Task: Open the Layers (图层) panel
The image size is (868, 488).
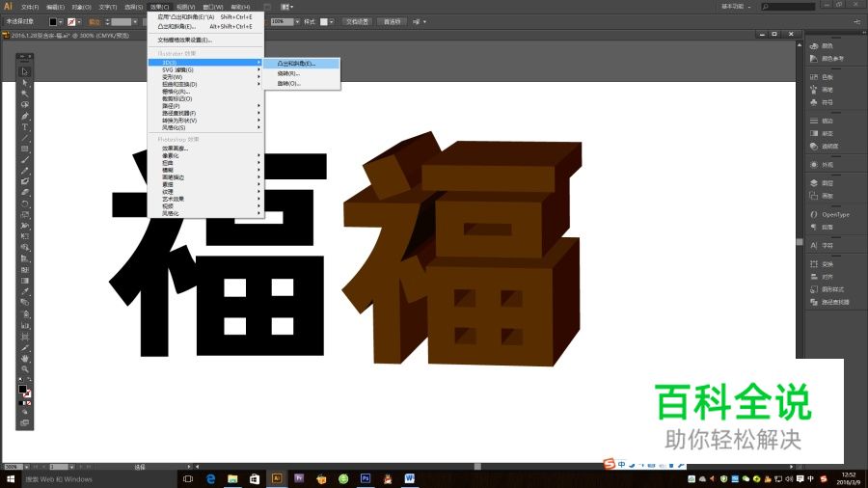Action: (x=823, y=183)
